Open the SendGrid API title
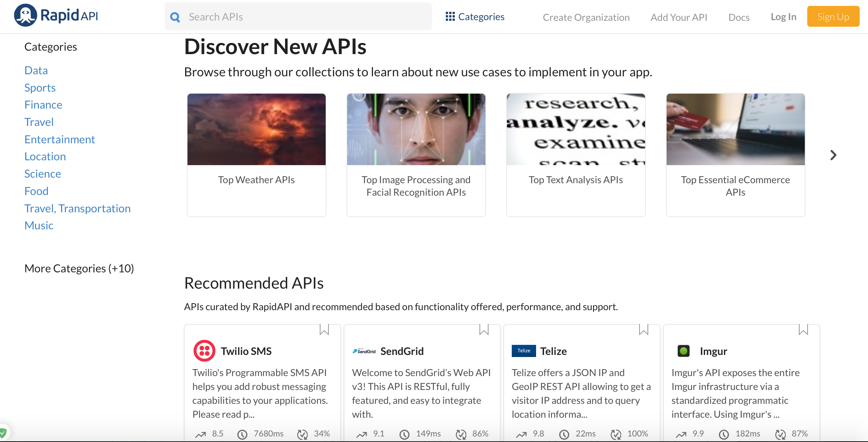Viewport: 868px width, 442px height. point(402,351)
